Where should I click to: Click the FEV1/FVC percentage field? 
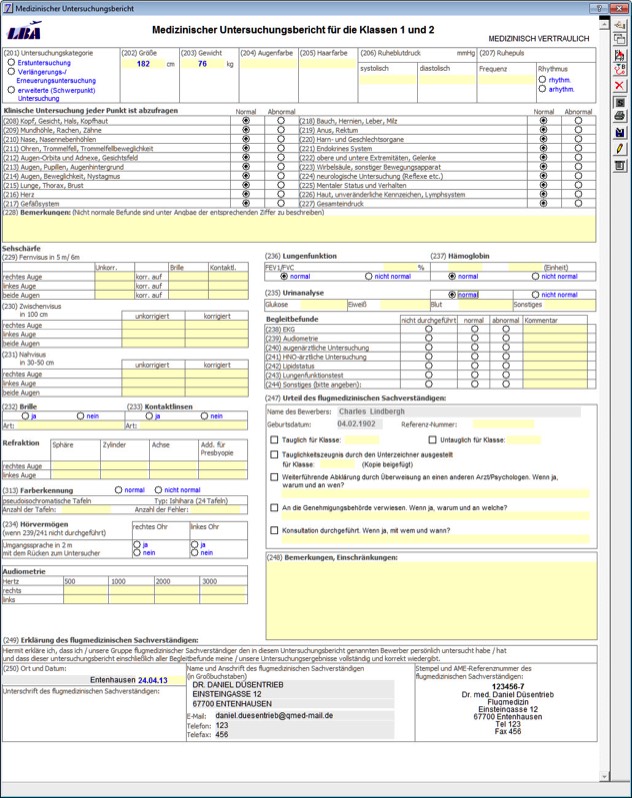point(400,267)
